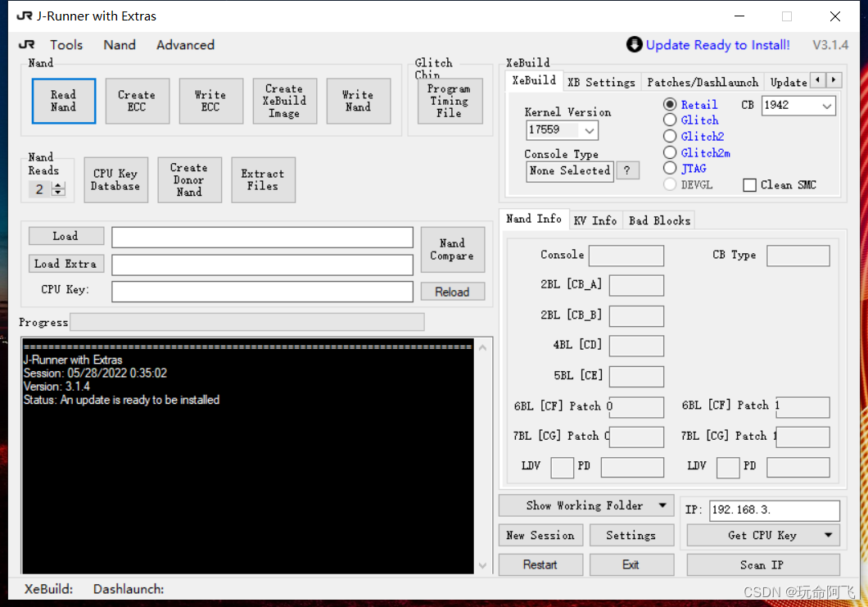Open the Tools menu
The width and height of the screenshot is (868, 607).
click(x=66, y=45)
